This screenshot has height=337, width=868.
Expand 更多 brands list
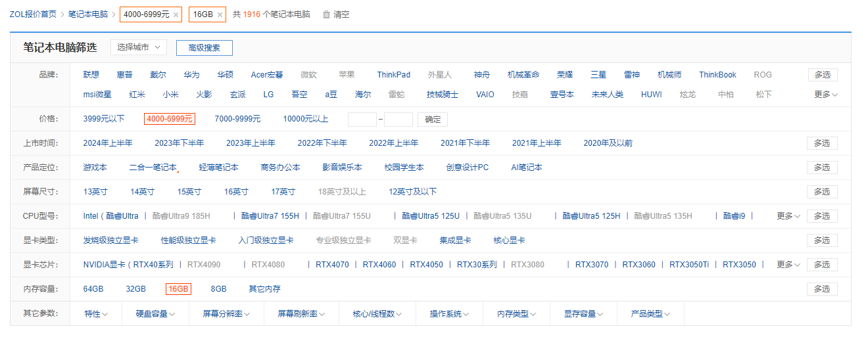click(x=825, y=95)
